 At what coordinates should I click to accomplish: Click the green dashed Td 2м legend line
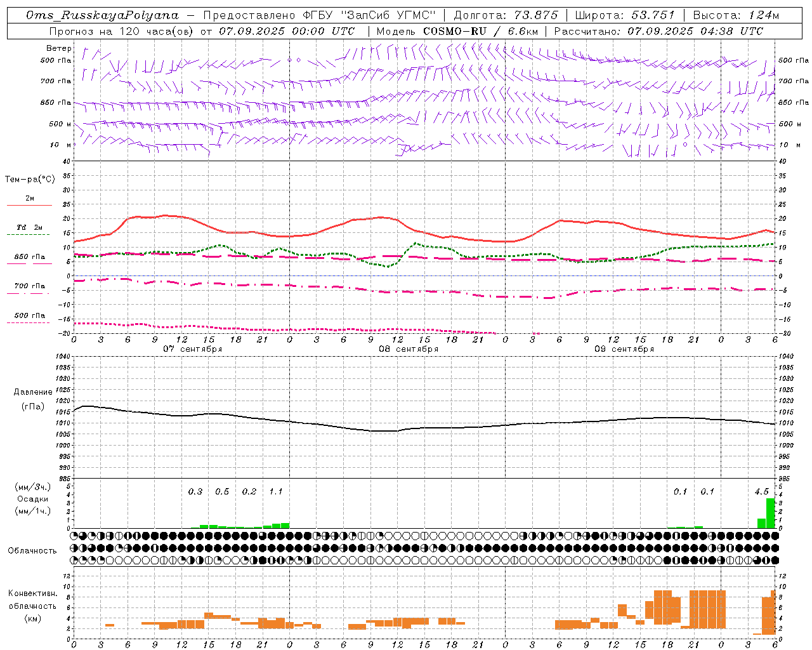29,235
